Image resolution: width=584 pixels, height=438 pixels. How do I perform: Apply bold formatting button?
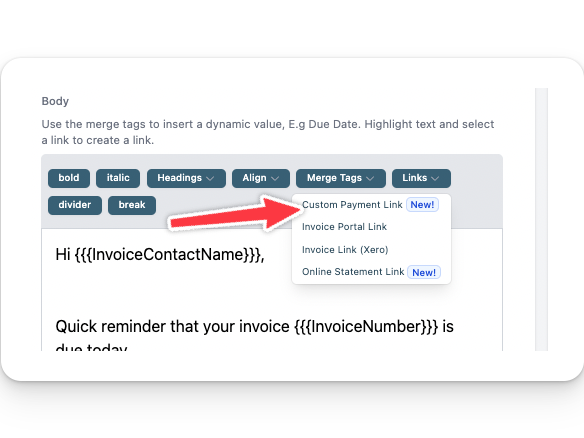[69, 178]
